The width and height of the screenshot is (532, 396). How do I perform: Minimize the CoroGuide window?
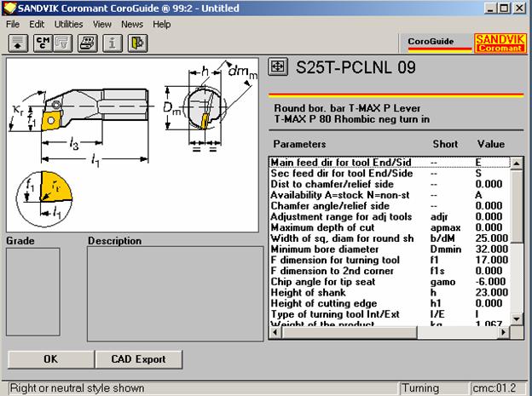(490, 9)
